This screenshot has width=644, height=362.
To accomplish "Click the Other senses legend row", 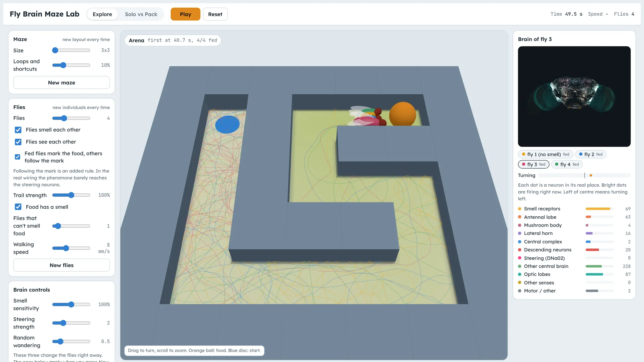I will pos(574,283).
